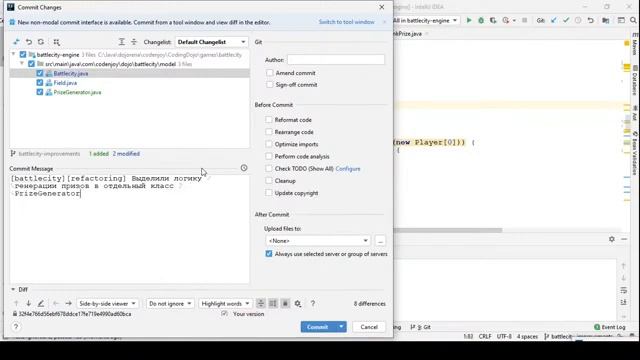Click CRLF line separator in status bar

click(x=485, y=337)
